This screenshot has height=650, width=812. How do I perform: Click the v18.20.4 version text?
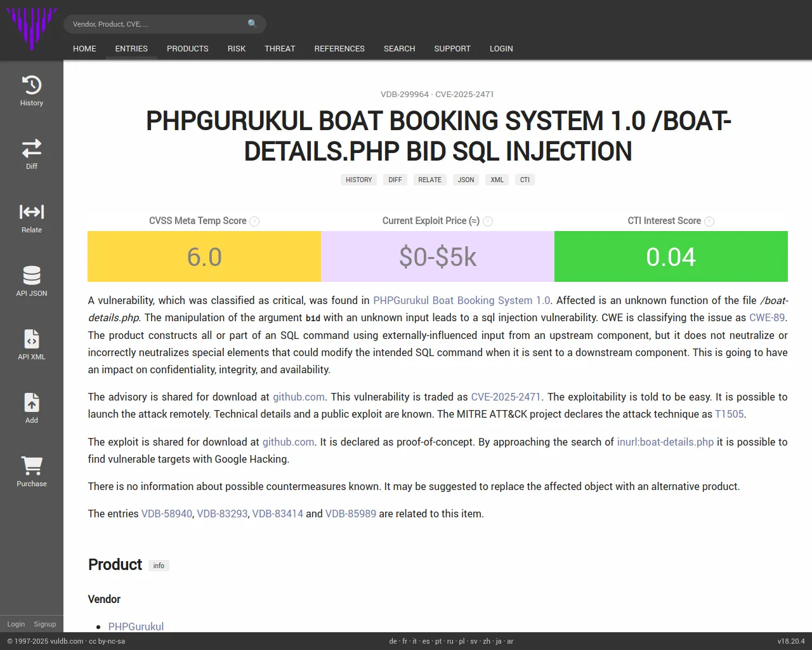coord(791,641)
